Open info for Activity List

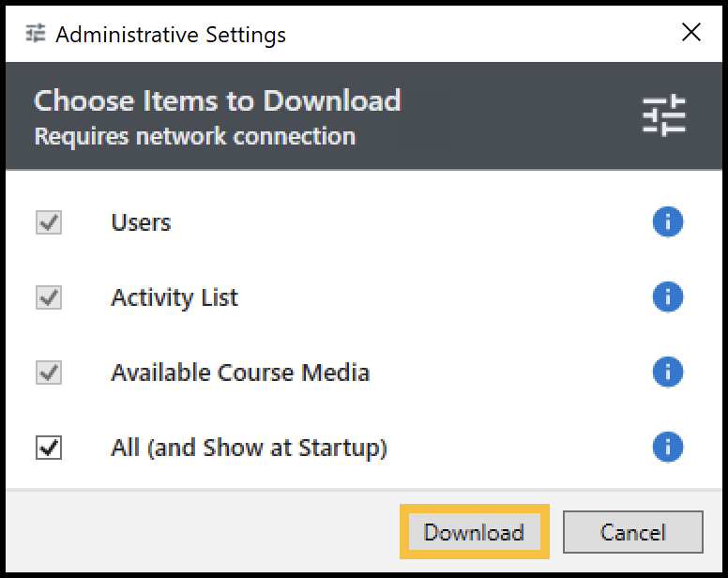coord(667,297)
